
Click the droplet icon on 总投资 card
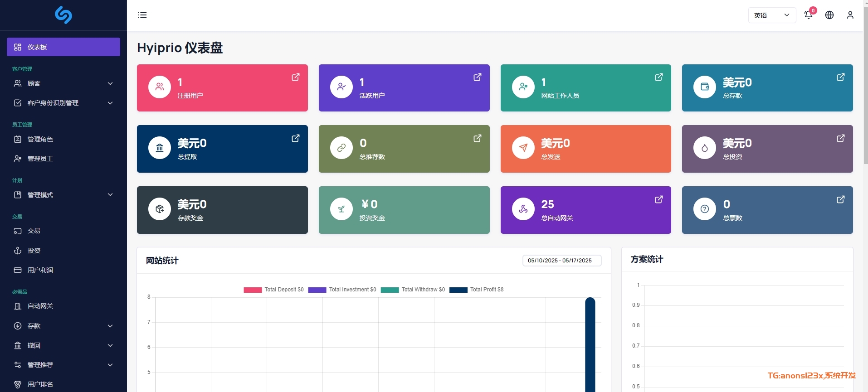pos(705,148)
